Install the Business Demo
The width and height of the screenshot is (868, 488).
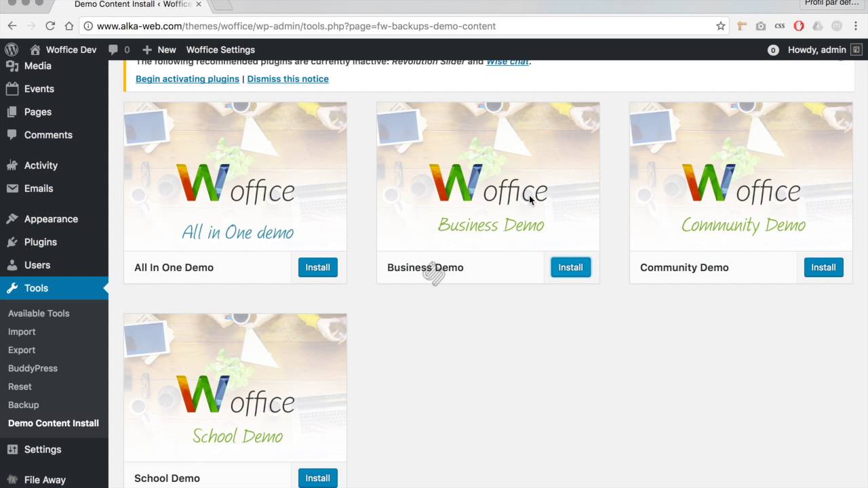[570, 267]
